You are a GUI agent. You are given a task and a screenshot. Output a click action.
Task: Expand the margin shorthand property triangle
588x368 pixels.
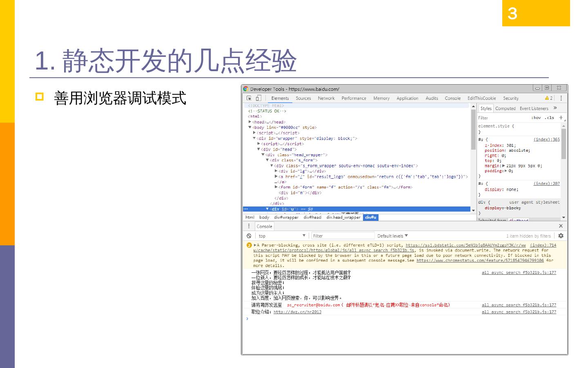click(504, 166)
